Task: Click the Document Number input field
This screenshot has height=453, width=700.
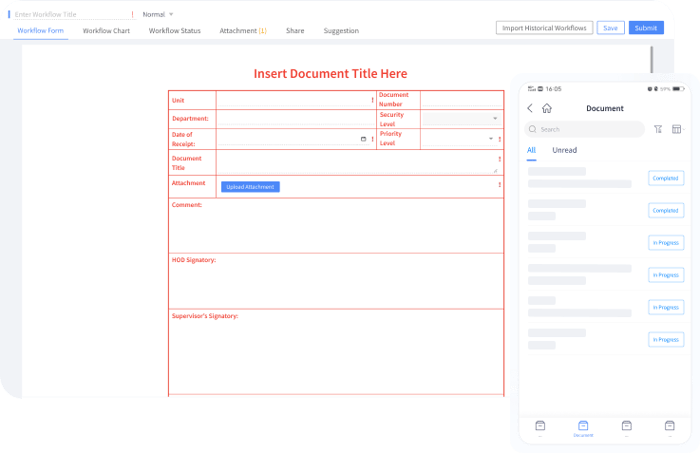Action: 462,100
